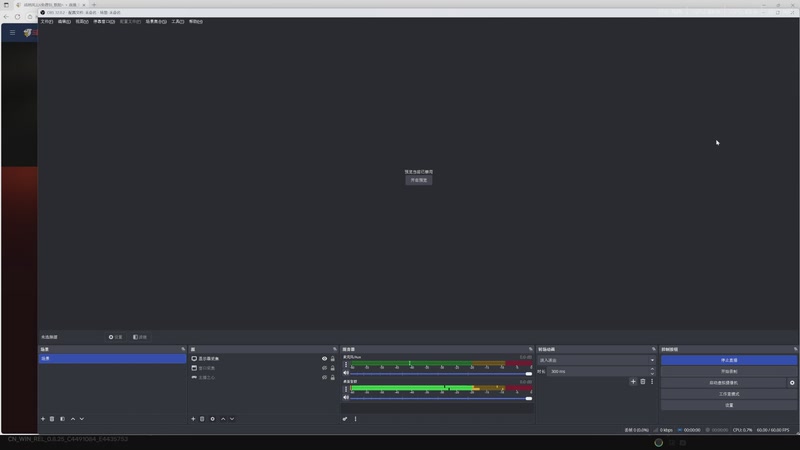Pop out the Scene Transitions dock panel
Screen dimensions: 800x450
click(x=654, y=349)
